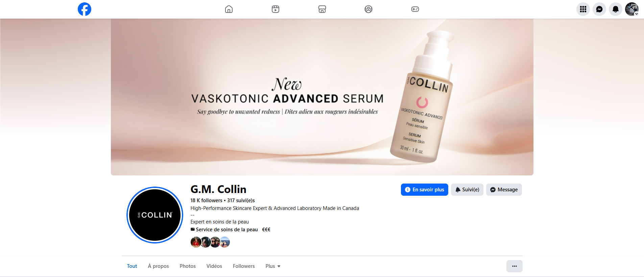Open the three-dots options menu
The image size is (644, 277).
[x=515, y=266]
